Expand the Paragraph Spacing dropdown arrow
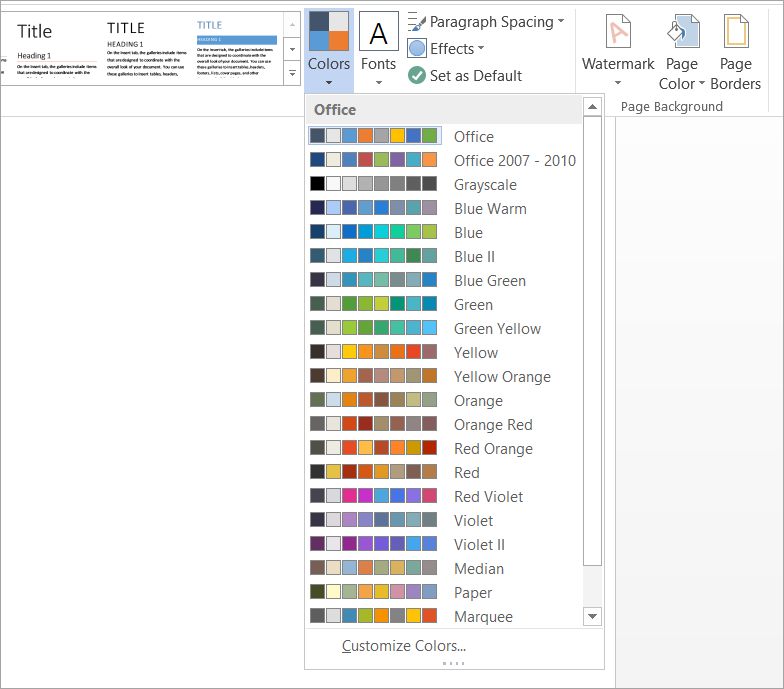784x689 pixels. coord(561,21)
